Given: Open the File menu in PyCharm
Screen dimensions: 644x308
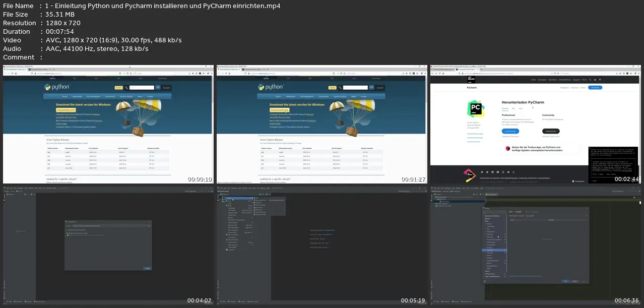Looking at the screenshot, I should pyautogui.click(x=221, y=188).
